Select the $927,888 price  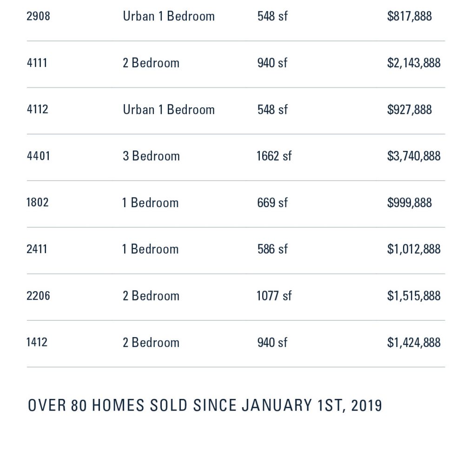point(409,110)
